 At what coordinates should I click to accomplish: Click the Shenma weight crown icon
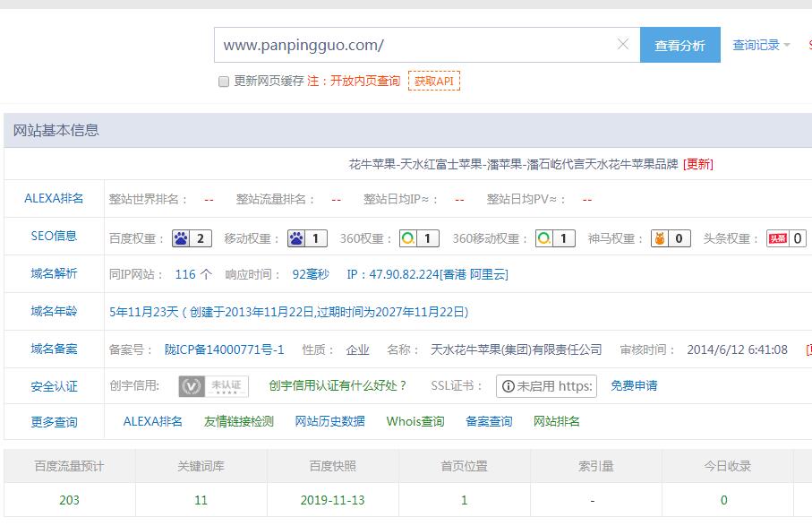point(662,238)
